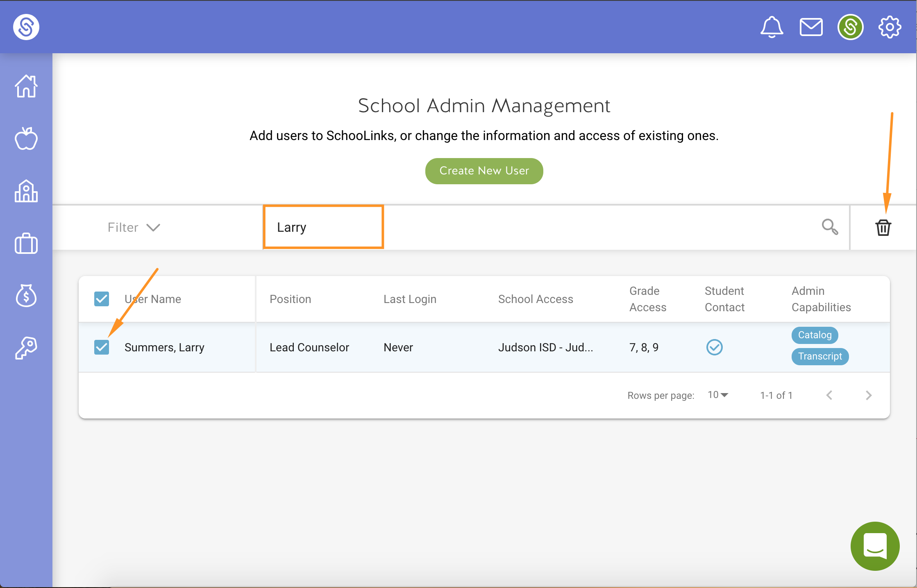
Task: Sort by User Name column header
Action: coord(153,299)
